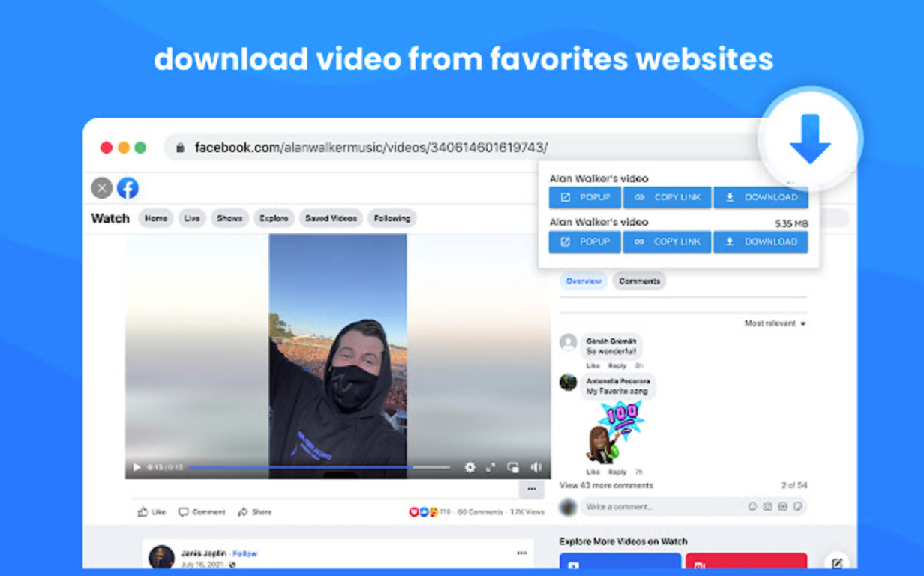Click the large blue download arrow extension icon
The width and height of the screenshot is (924, 576).
810,139
